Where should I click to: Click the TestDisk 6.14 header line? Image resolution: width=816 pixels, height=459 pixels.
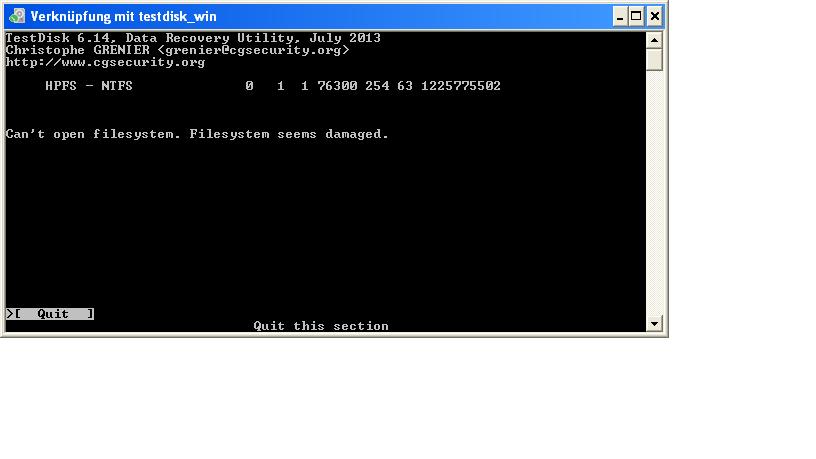tap(193, 38)
